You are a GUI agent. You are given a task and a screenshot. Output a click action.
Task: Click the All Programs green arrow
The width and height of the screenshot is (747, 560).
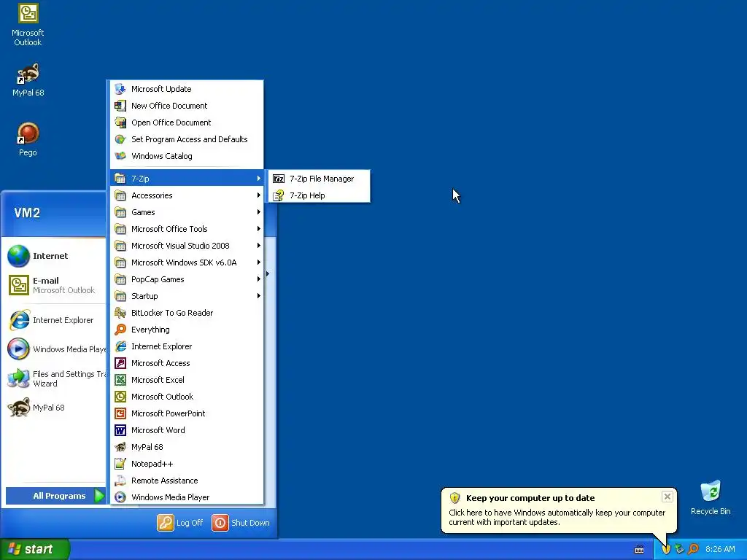[x=99, y=496]
